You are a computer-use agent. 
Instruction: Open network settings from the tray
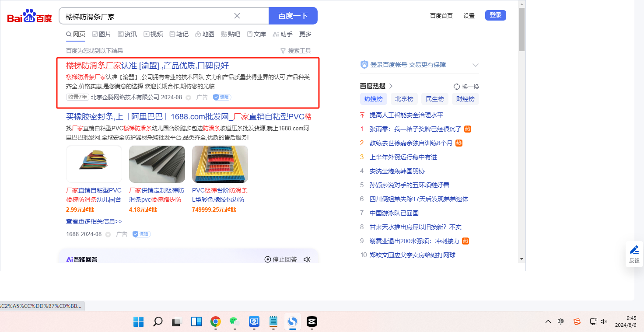pos(593,322)
